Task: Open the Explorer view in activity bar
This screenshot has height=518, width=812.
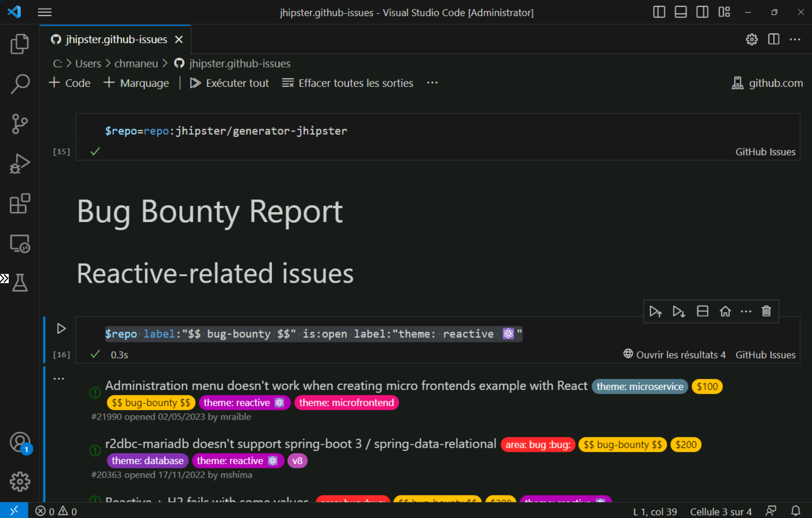Action: tap(20, 44)
